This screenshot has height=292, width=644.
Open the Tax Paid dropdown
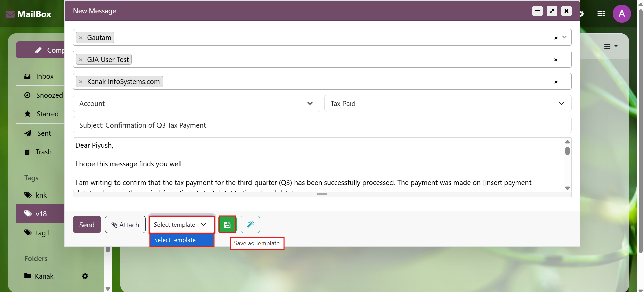(448, 104)
